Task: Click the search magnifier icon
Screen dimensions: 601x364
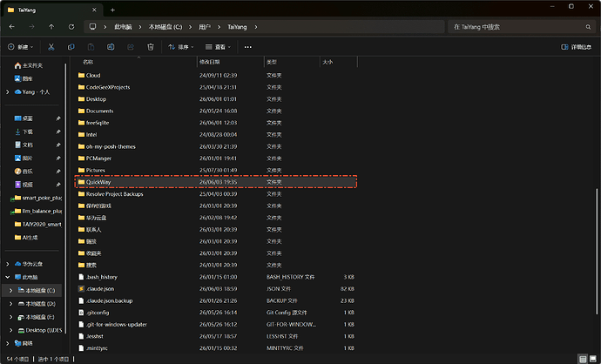Action: point(588,27)
